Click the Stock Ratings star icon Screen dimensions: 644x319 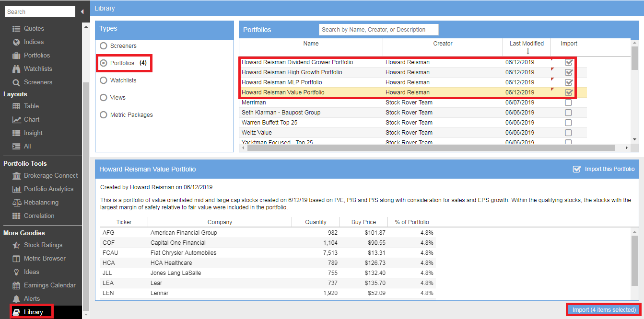click(x=16, y=245)
